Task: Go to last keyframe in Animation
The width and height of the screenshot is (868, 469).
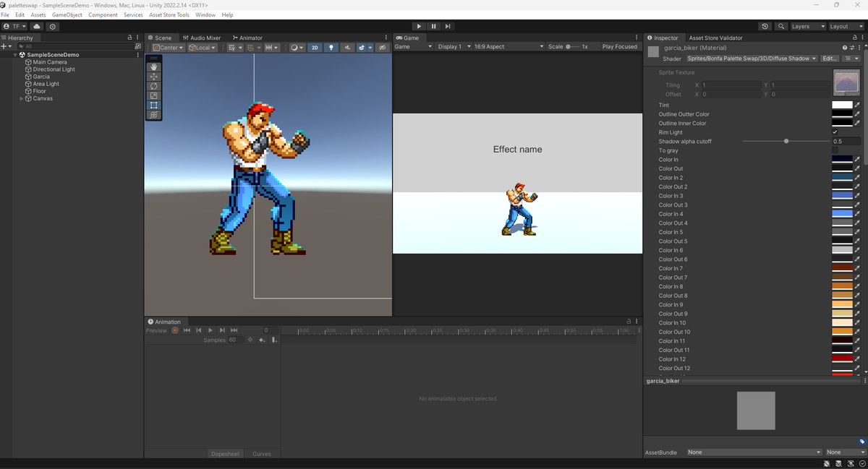Action: click(x=234, y=330)
